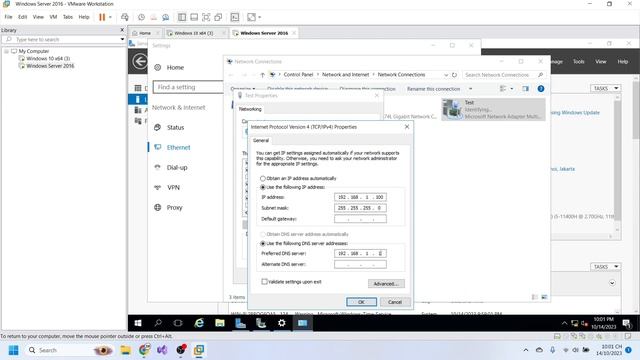Expand the circular chevron in Server Manager panel

[612, 283]
